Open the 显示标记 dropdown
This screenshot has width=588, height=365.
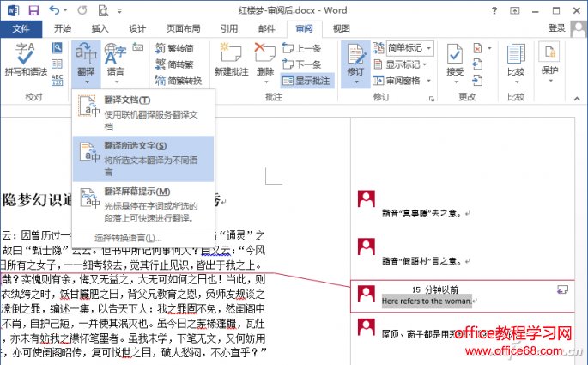click(400, 64)
